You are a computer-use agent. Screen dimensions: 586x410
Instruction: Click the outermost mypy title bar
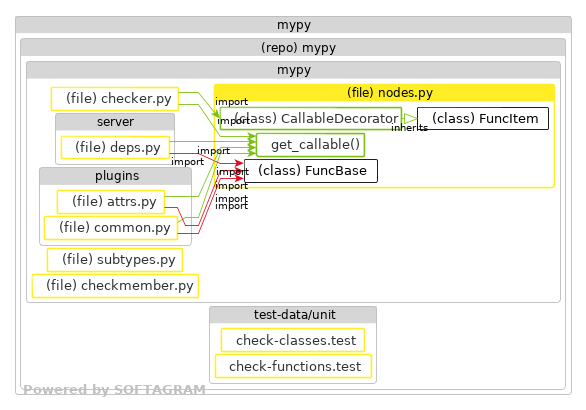point(293,25)
